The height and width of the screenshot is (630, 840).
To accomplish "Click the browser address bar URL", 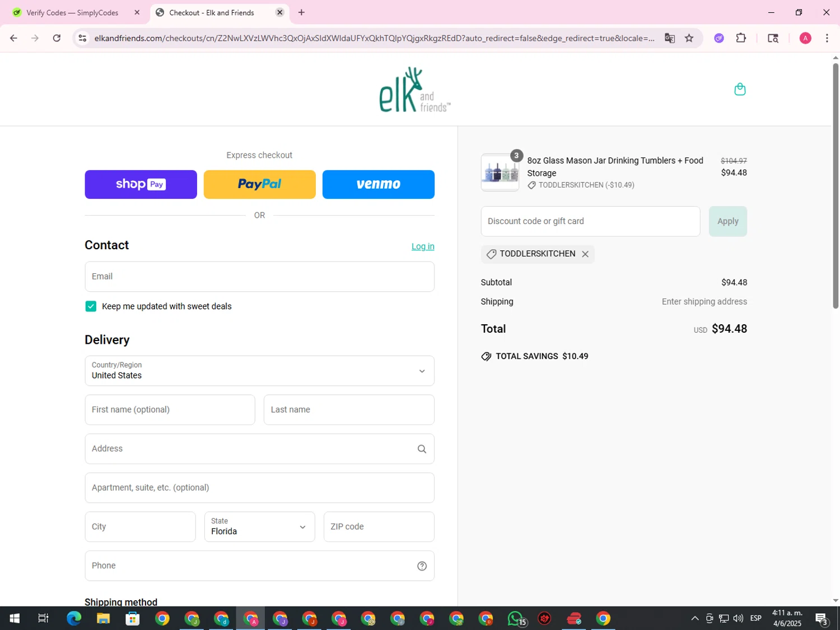I will point(374,38).
